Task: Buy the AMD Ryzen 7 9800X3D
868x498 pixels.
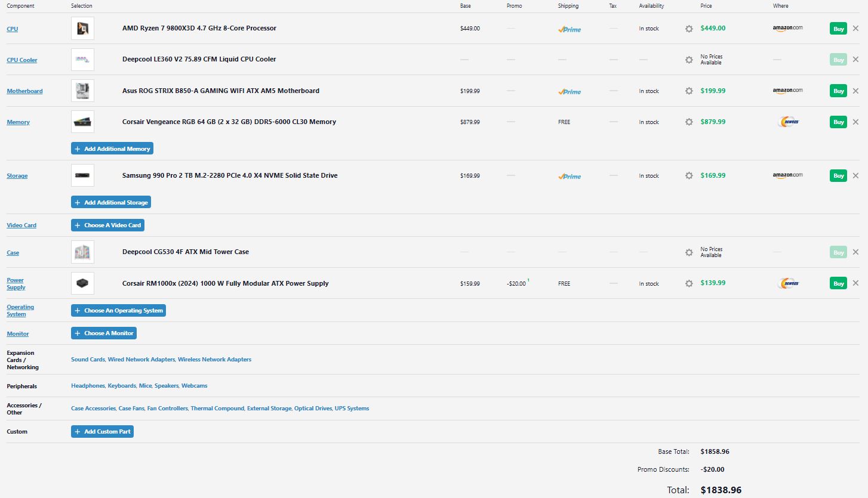Action: tap(838, 29)
